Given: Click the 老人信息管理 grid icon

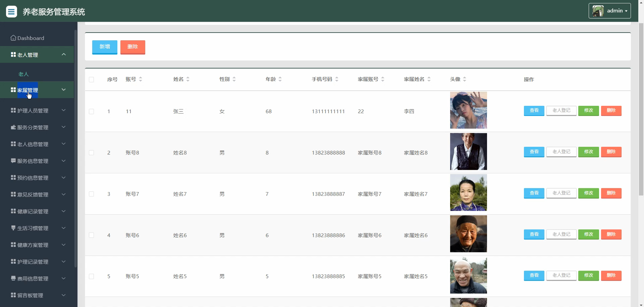Looking at the screenshot, I should tap(13, 144).
